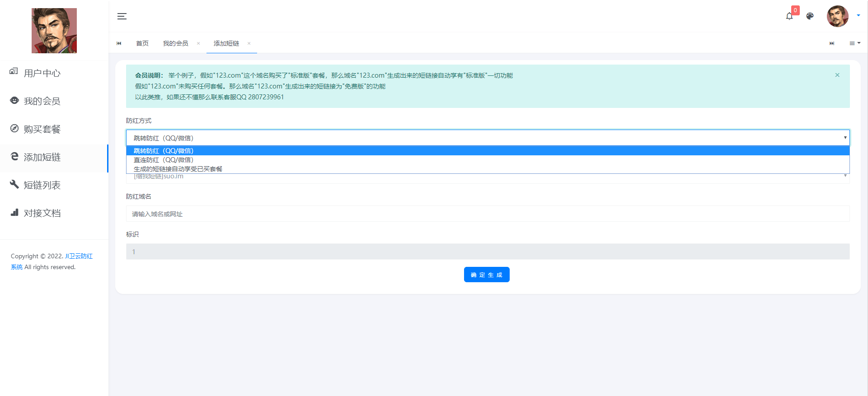The width and height of the screenshot is (868, 396).
Task: Select 跳转防红 (QQ/微信) highlighted option
Action: click(164, 151)
